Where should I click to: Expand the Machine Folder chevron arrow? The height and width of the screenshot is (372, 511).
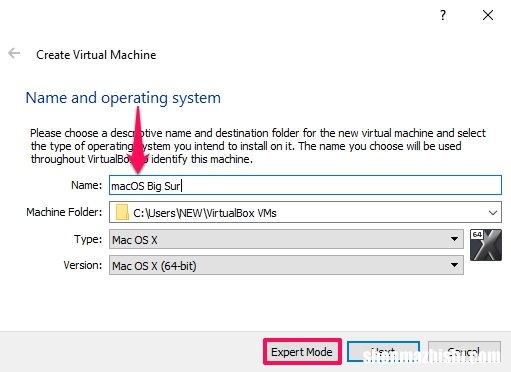click(x=493, y=213)
